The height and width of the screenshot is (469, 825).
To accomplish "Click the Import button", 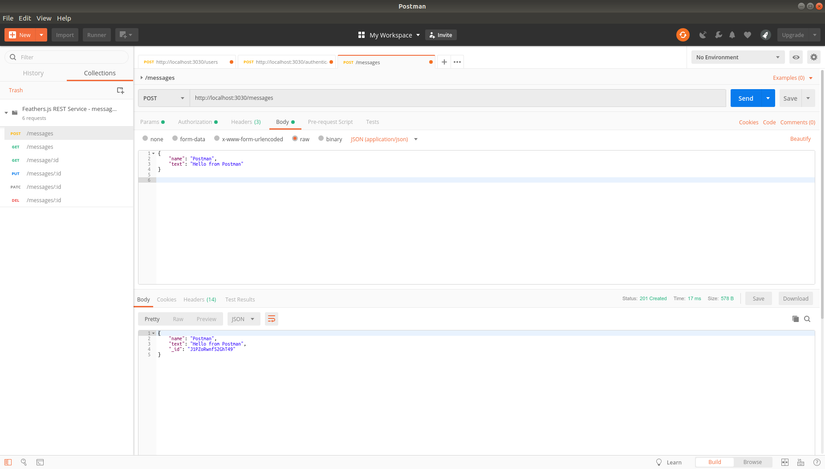I will coord(65,35).
